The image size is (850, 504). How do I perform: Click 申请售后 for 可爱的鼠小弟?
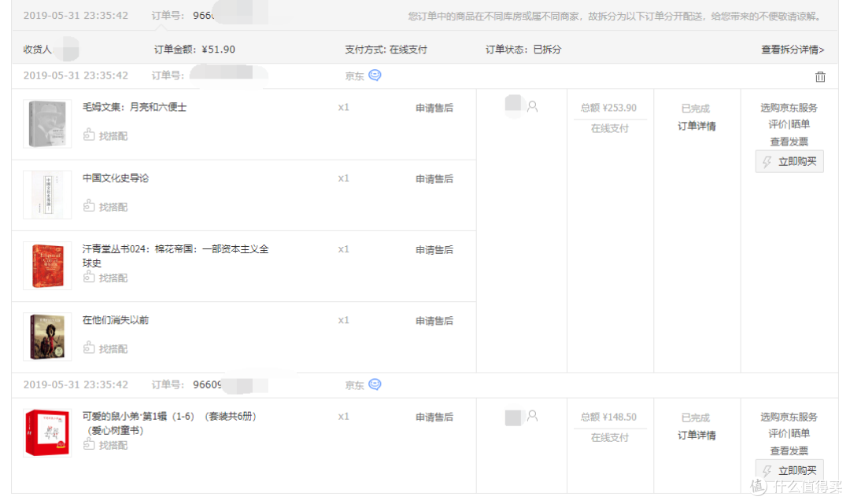click(x=434, y=417)
